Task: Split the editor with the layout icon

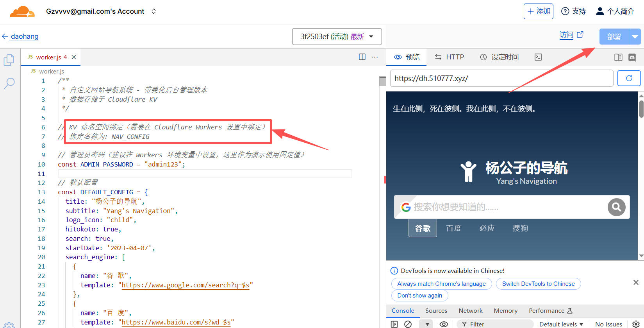Action: coord(362,57)
